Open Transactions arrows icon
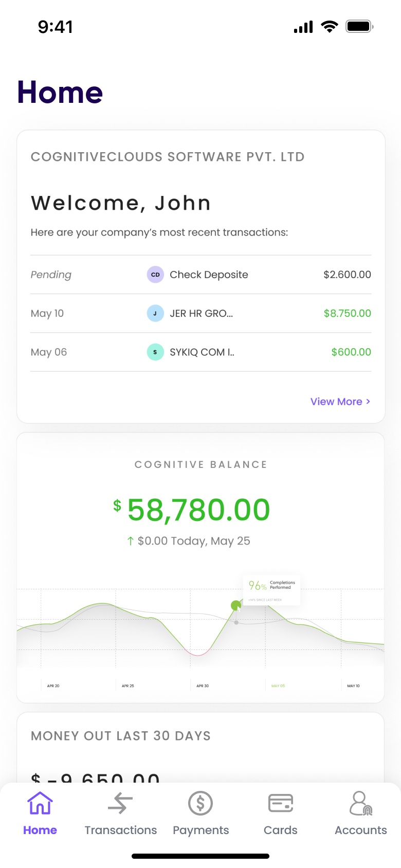401x868 pixels. click(x=120, y=803)
